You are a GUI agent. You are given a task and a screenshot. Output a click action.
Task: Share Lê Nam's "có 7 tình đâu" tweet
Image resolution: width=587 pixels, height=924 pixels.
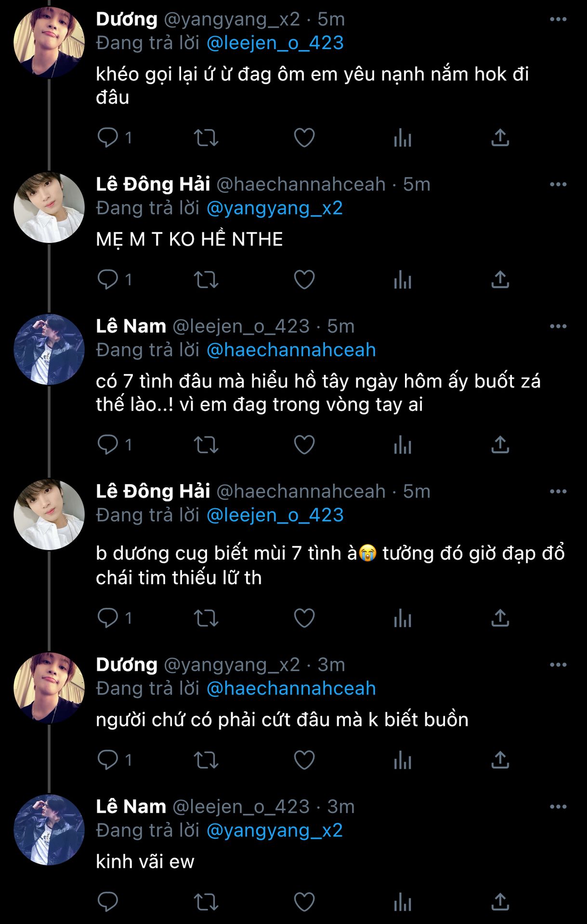pyautogui.click(x=500, y=445)
